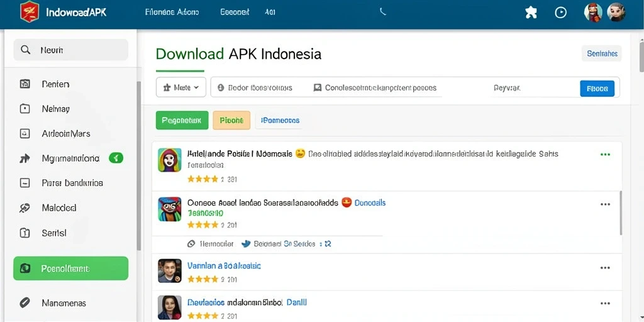Click the Nelmay sidebar icon

[25, 109]
